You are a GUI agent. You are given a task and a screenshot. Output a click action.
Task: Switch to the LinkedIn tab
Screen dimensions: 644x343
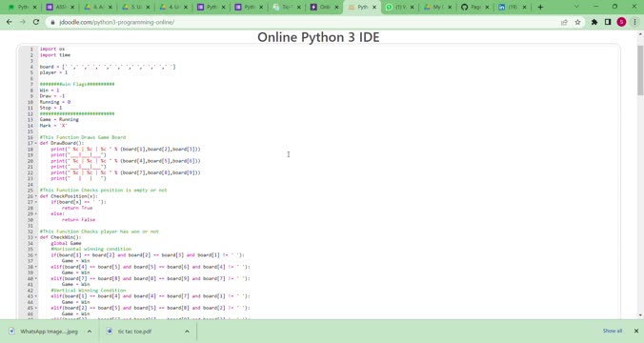point(512,7)
